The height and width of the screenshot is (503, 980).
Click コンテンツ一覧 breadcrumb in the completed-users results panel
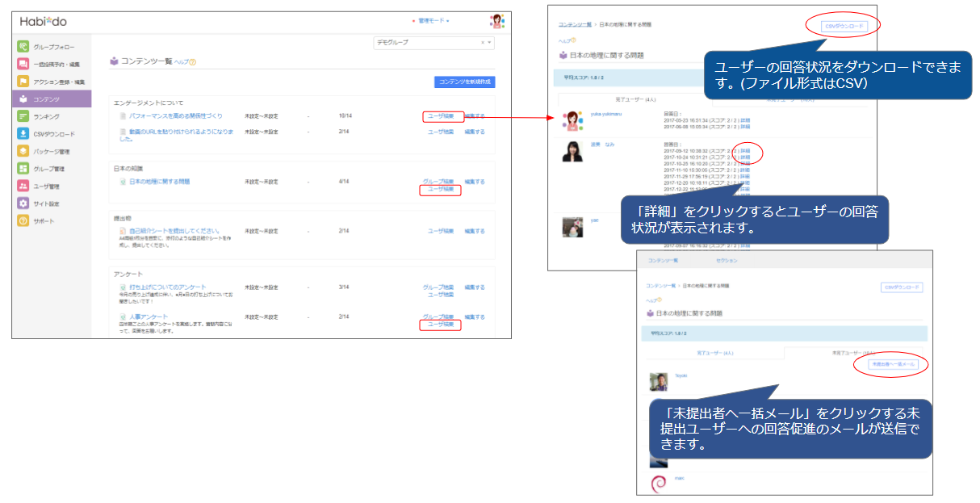(575, 25)
